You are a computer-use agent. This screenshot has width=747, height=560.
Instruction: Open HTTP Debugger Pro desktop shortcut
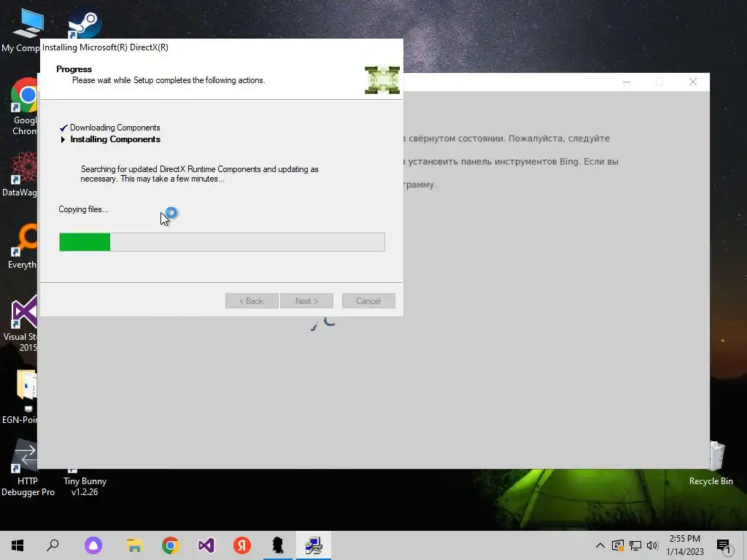pos(28,467)
